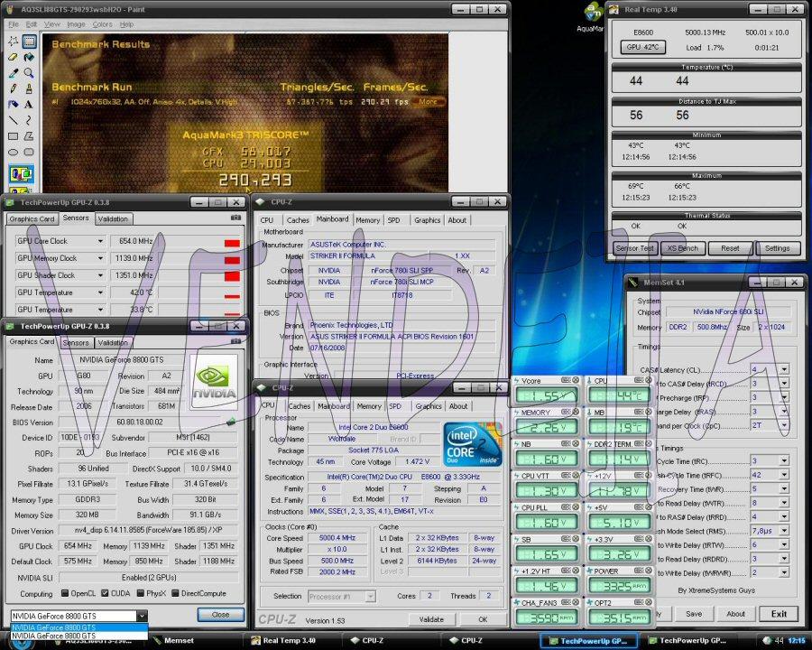Click the Close button in GPU-Z
Image resolution: width=812 pixels, height=650 pixels.
pyautogui.click(x=221, y=614)
